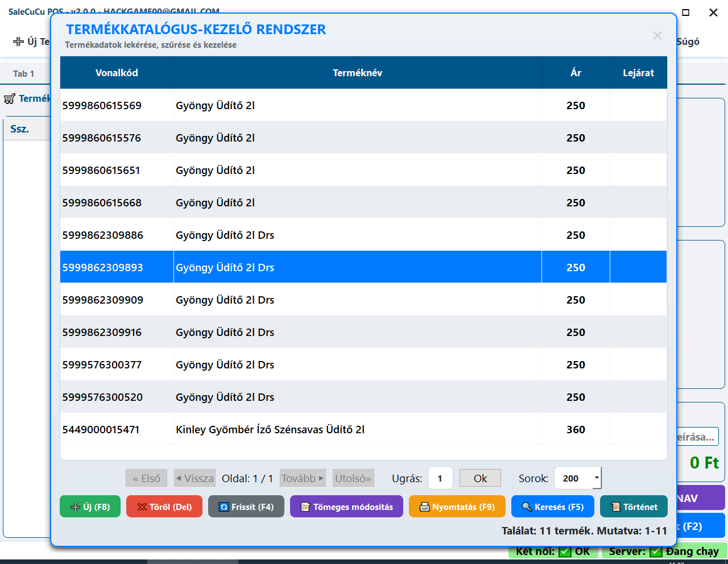
Task: Click the red Töröl (Del) button
Action: pyautogui.click(x=164, y=507)
